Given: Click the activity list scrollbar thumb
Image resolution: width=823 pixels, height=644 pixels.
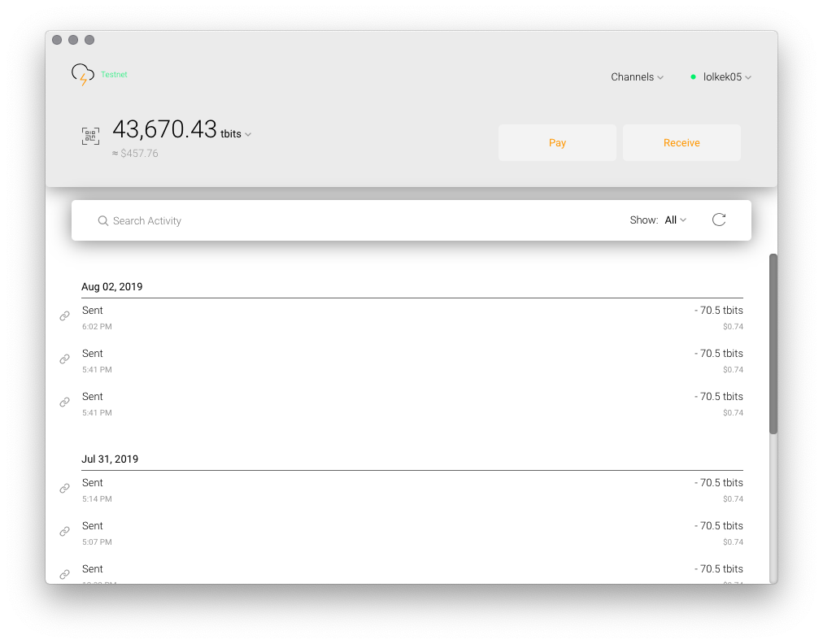Looking at the screenshot, I should click(773, 344).
